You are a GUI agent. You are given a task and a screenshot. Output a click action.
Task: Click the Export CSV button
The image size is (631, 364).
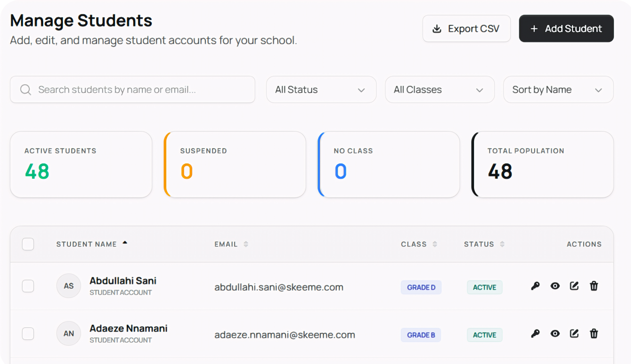click(x=466, y=28)
